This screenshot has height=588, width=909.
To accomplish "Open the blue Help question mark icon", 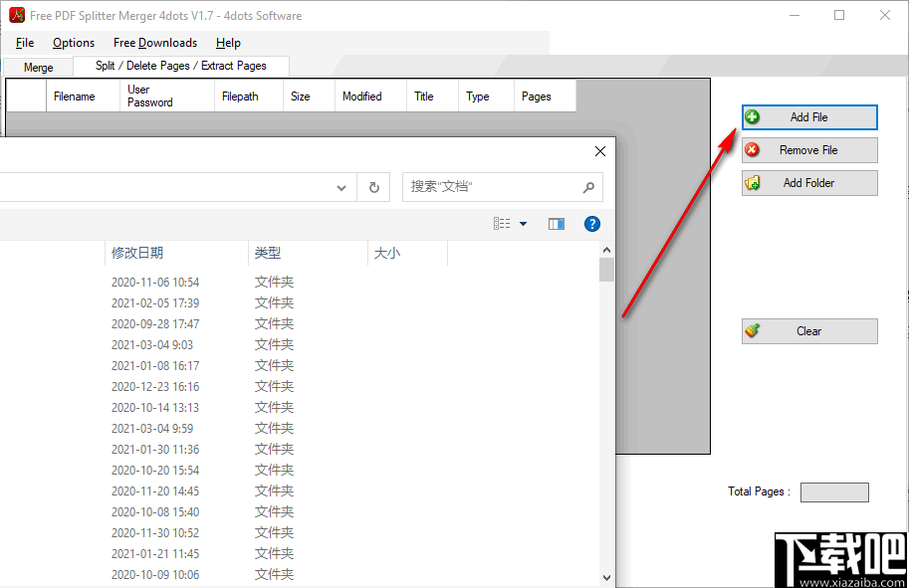I will click(x=592, y=224).
